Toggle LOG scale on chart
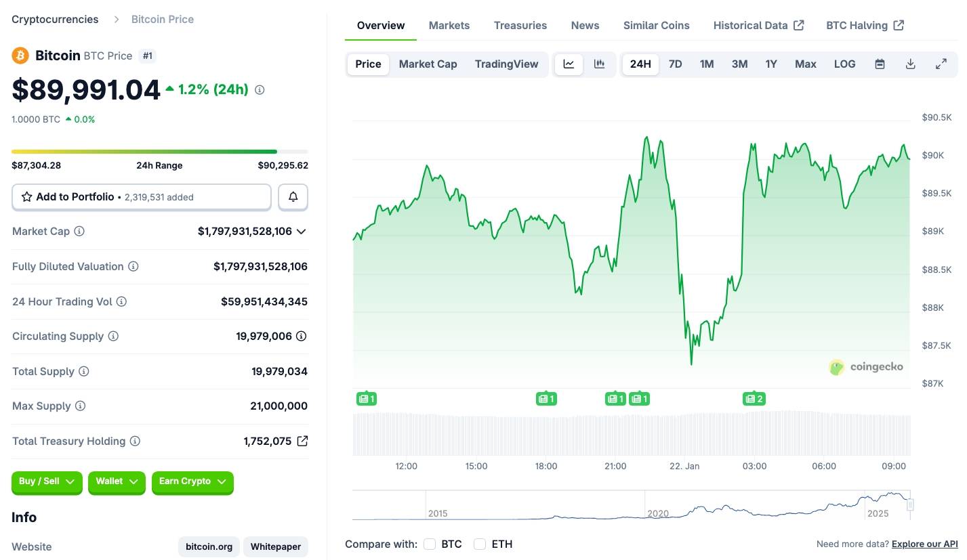Image resolution: width=967 pixels, height=560 pixels. tap(844, 64)
